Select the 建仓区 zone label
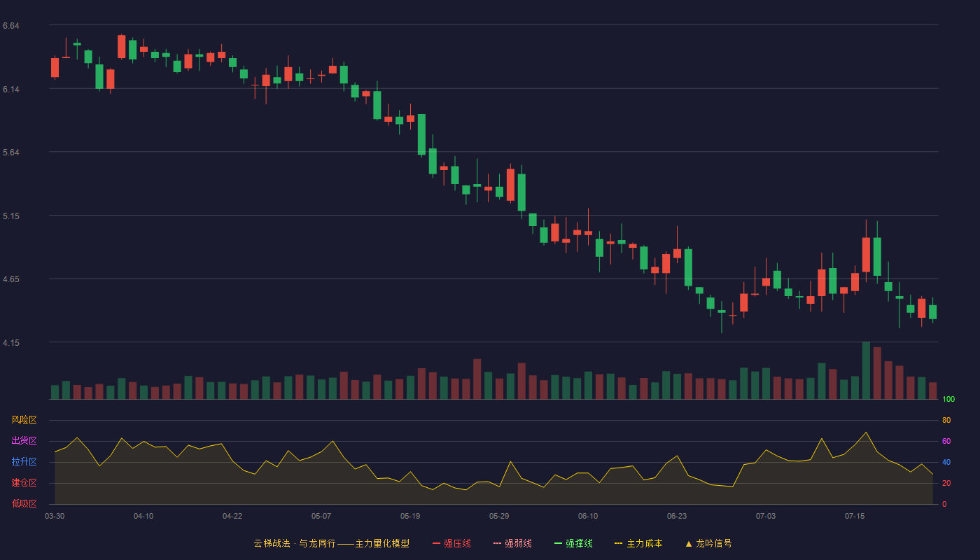The image size is (980, 560). (x=24, y=483)
